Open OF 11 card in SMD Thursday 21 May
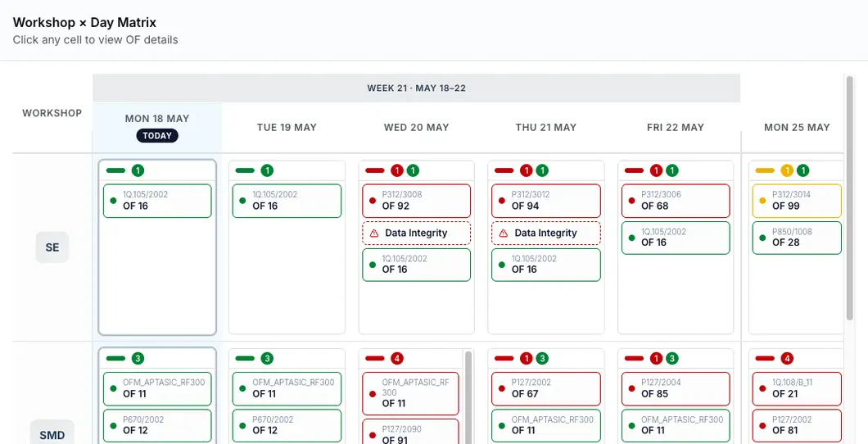 [x=546, y=426]
